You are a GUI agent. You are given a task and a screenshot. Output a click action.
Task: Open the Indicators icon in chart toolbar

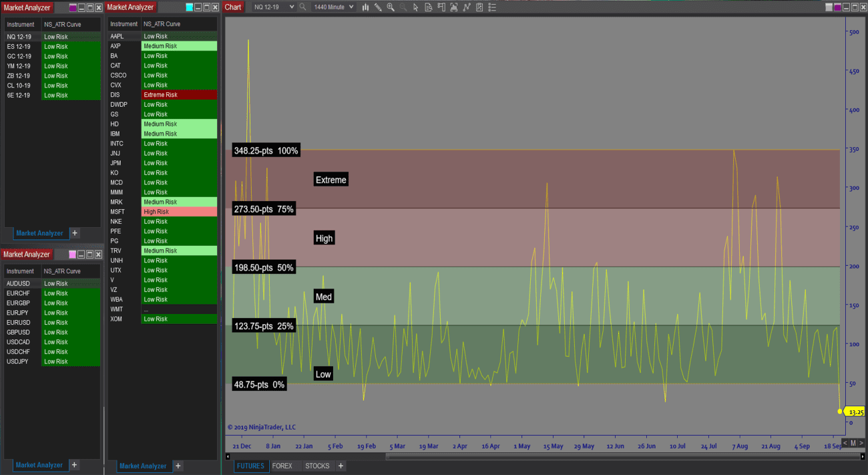point(467,7)
